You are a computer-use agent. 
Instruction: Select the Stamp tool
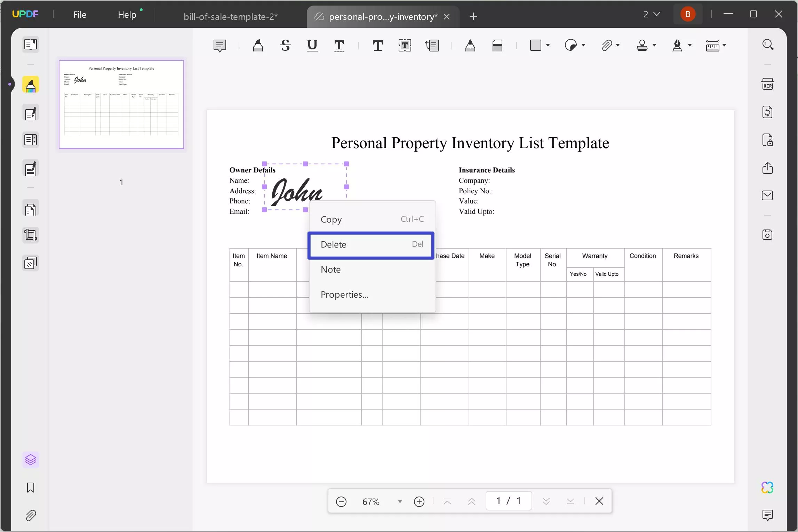tap(642, 45)
